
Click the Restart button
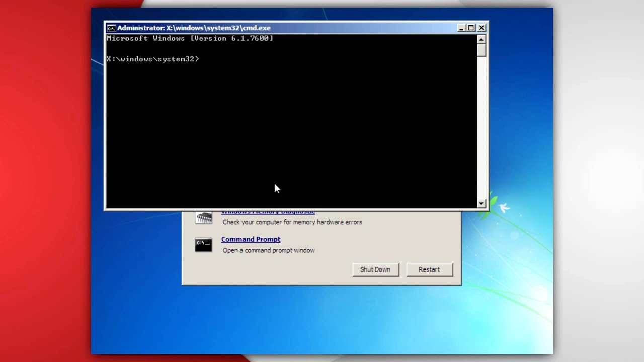[429, 269]
